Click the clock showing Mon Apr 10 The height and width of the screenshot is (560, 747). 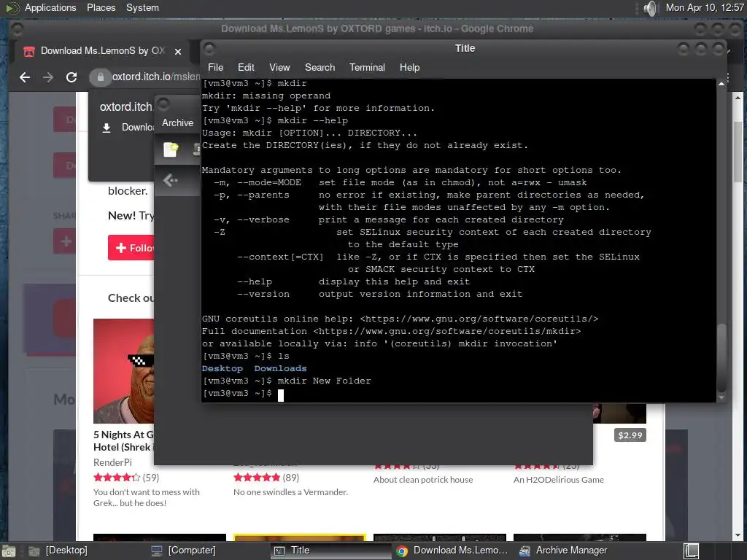[705, 7]
